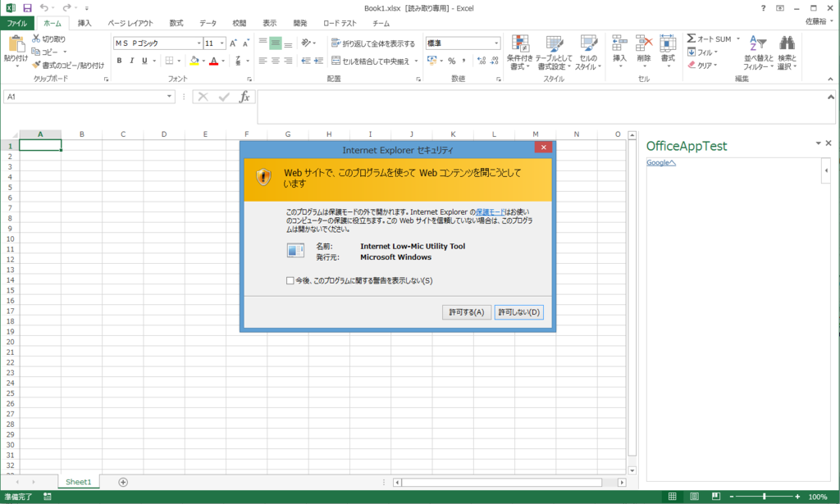Apply the percent (%) number style
This screenshot has width=840, height=504.
452,60
